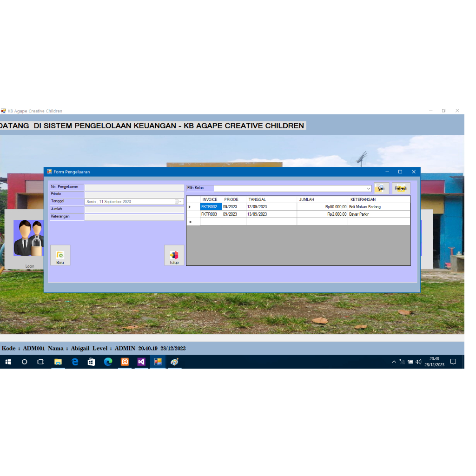Open File Explorer from taskbar
The height and width of the screenshot is (476, 476).
coord(58,362)
